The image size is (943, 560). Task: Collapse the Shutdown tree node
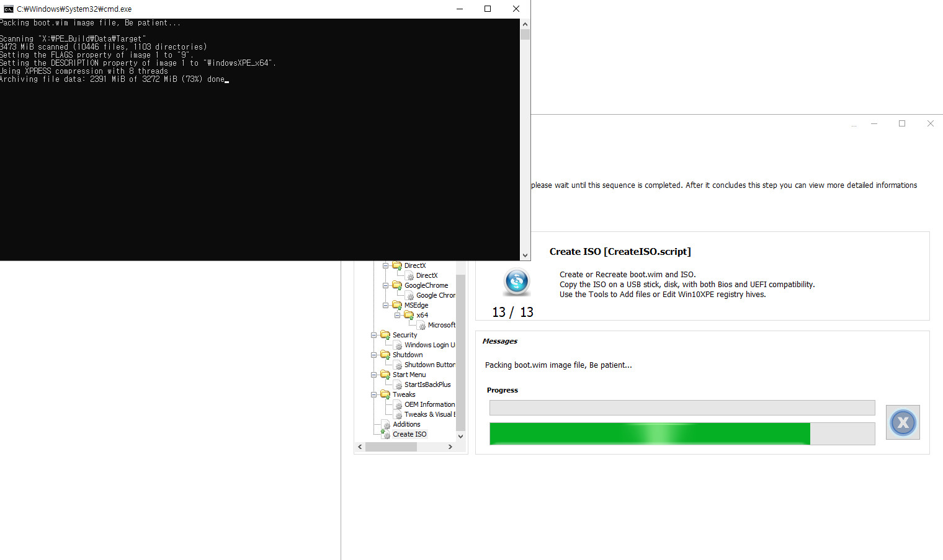click(373, 355)
